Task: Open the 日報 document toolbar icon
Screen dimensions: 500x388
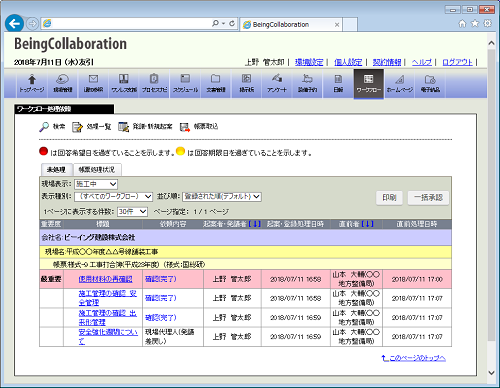Action: click(338, 83)
